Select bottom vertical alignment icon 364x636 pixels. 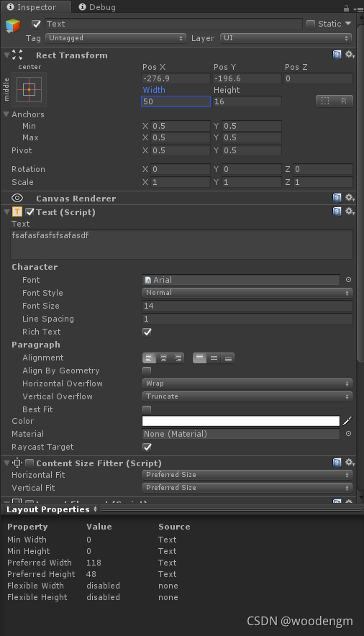point(228,358)
